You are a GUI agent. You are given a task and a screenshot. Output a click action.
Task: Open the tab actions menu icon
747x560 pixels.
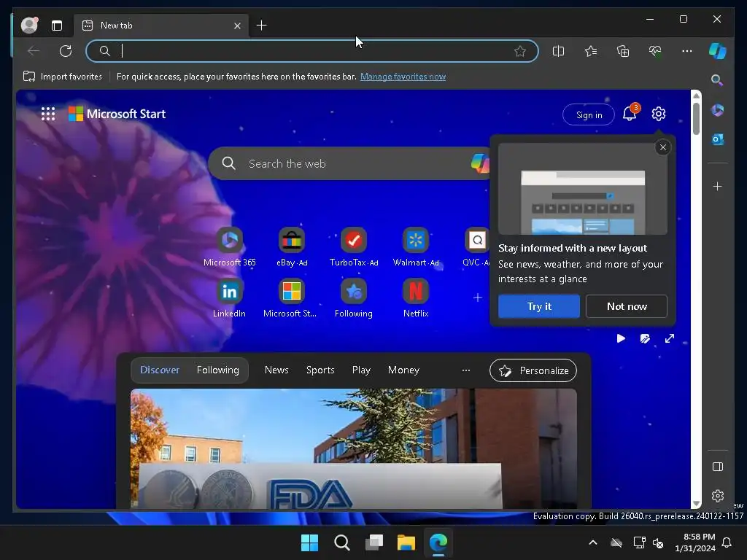pos(57,26)
